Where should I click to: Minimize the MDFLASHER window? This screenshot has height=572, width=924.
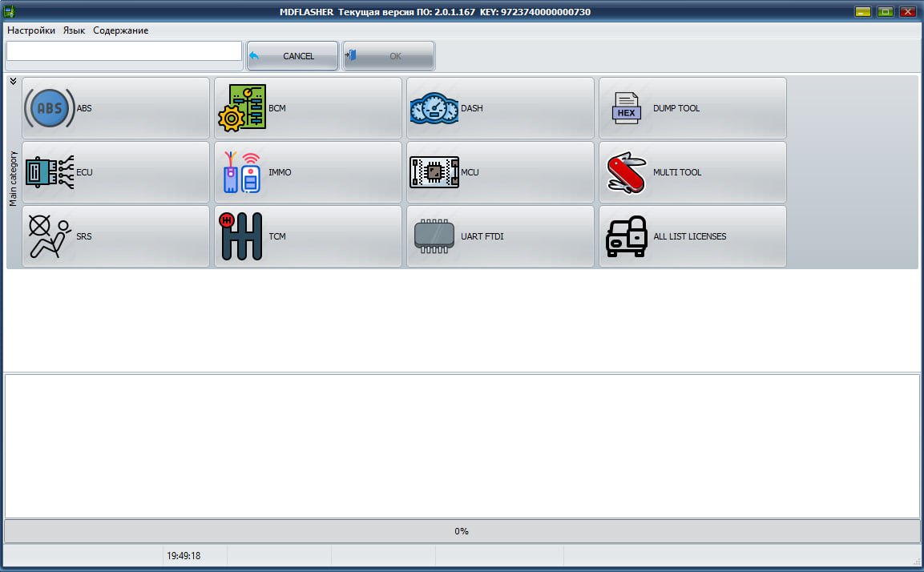pos(863,12)
